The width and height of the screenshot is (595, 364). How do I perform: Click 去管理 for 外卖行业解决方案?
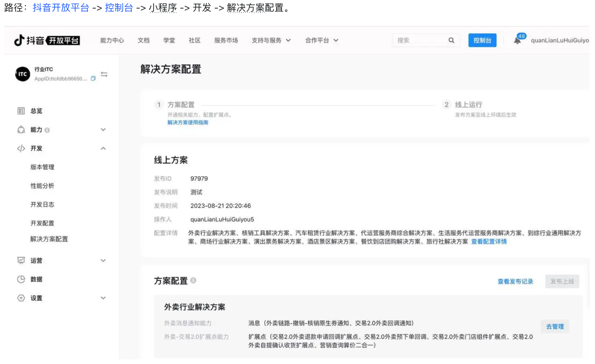(x=555, y=326)
